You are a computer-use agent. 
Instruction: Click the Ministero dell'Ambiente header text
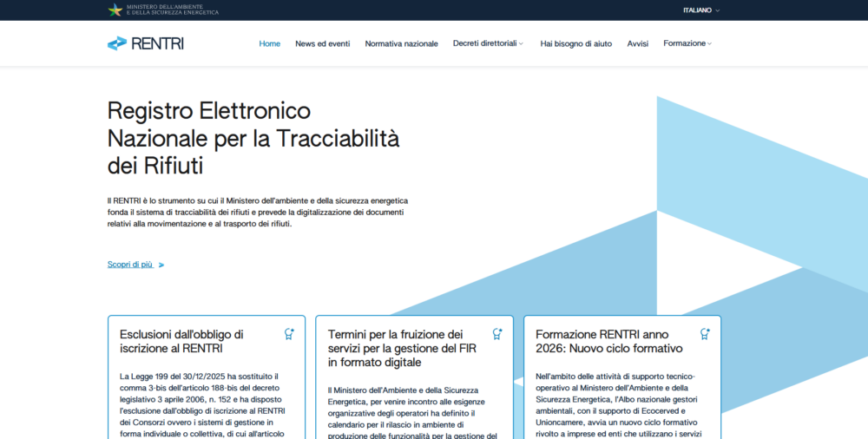pos(172,10)
